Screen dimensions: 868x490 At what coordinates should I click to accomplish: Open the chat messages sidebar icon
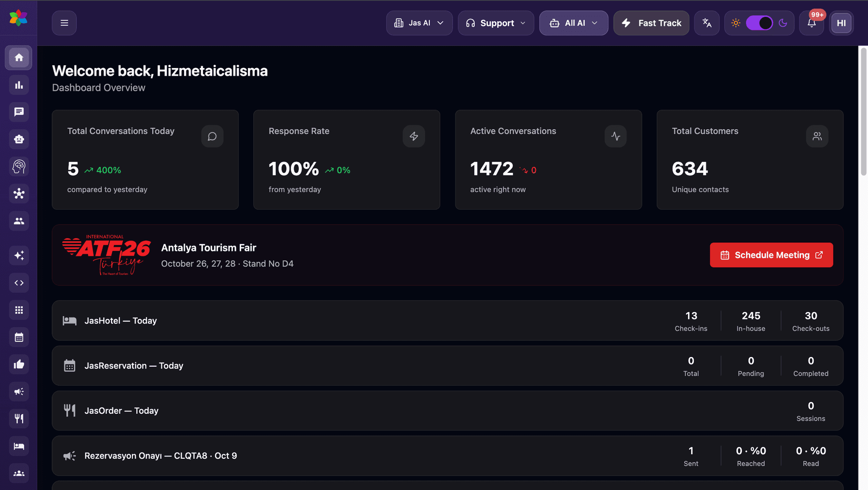pos(19,112)
